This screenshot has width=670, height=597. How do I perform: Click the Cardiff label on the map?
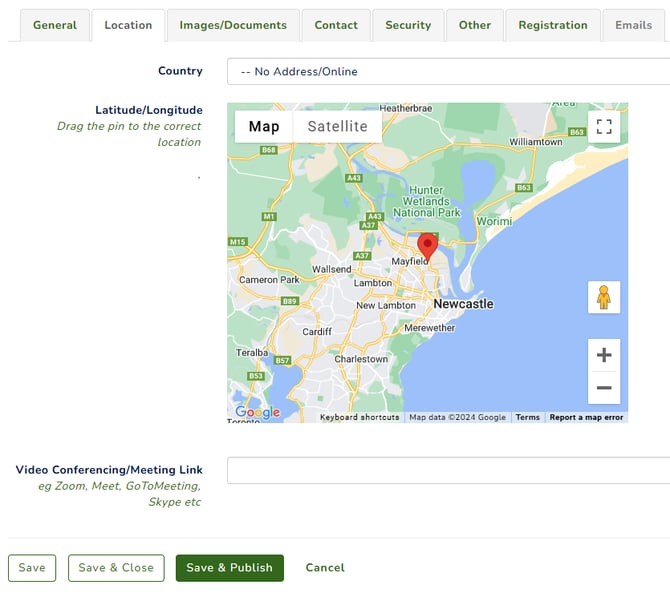tap(317, 332)
